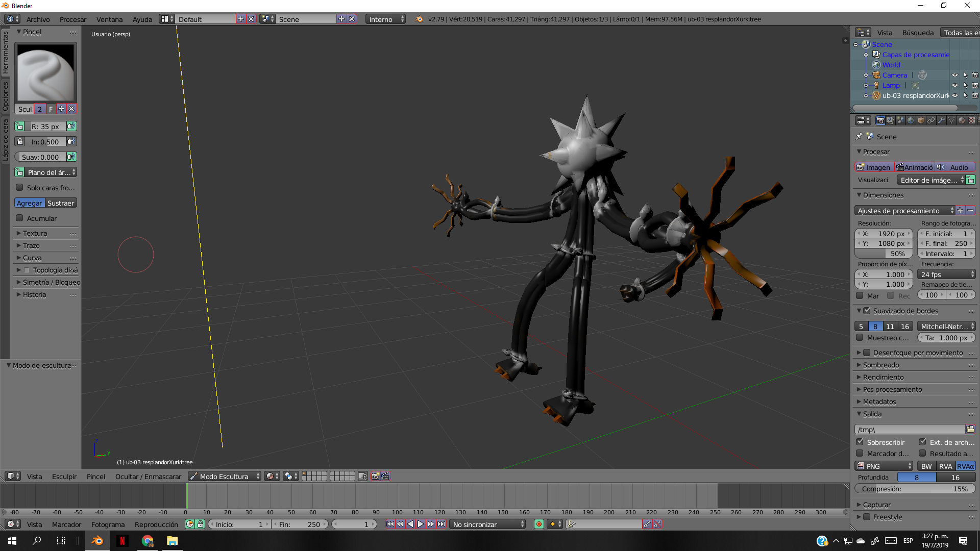Open the Render properties tab (camera icon)
This screenshot has width=980, height=551.
pyautogui.click(x=880, y=120)
